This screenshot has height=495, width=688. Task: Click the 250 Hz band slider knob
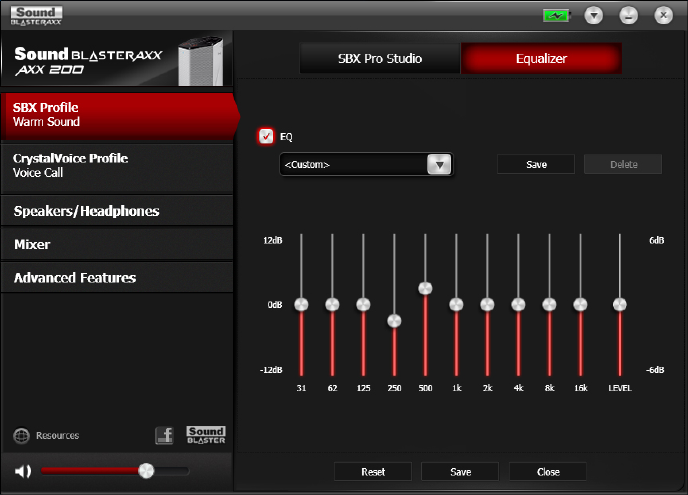[x=394, y=321]
